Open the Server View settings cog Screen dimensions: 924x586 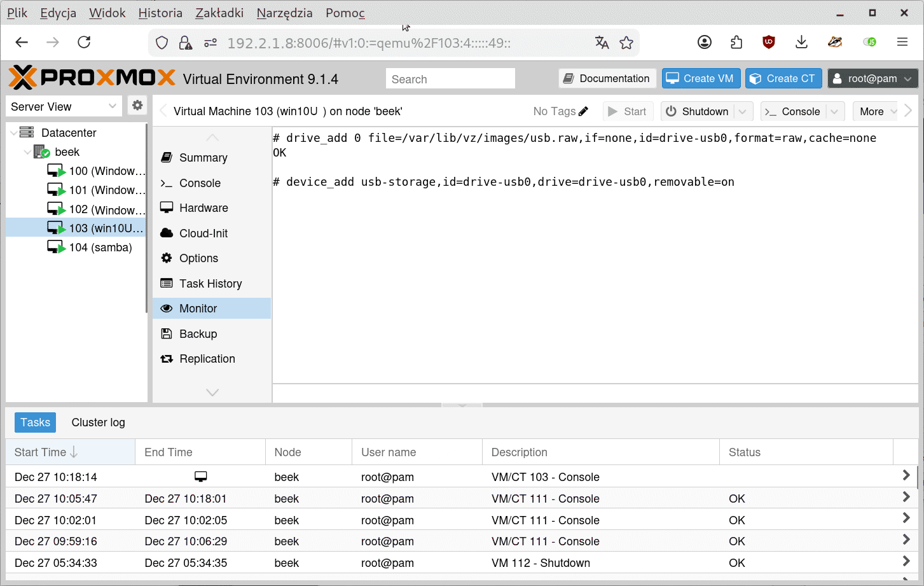click(137, 106)
